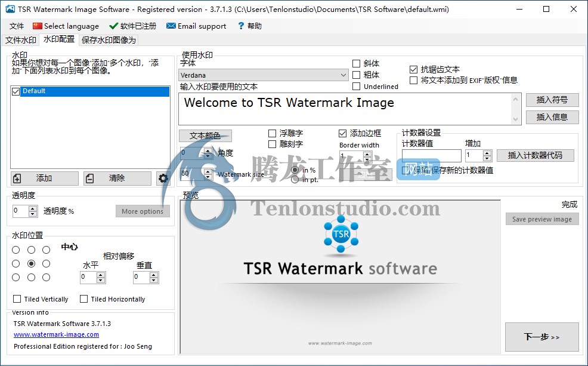
Task: Select the bottom-right watermark position radio
Action: click(46, 278)
